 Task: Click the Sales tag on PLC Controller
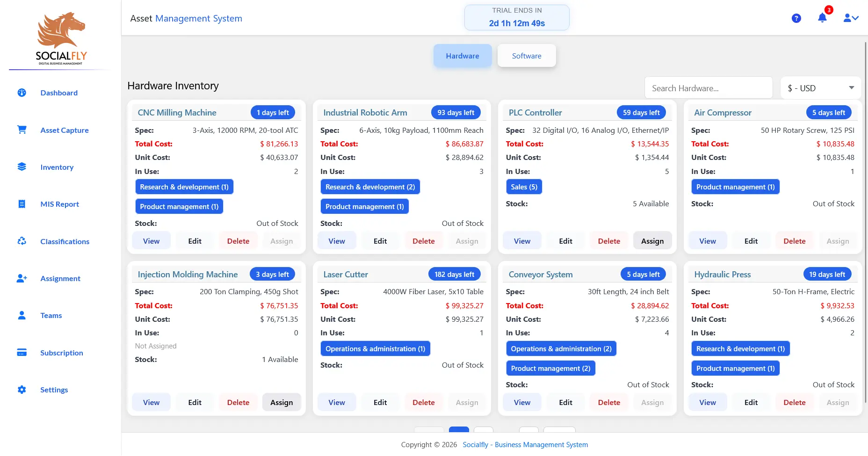524,187
